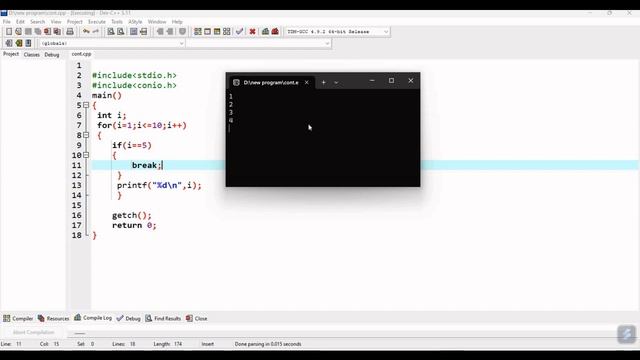Open the Edit menu
The image size is (640, 360).
click(20, 22)
